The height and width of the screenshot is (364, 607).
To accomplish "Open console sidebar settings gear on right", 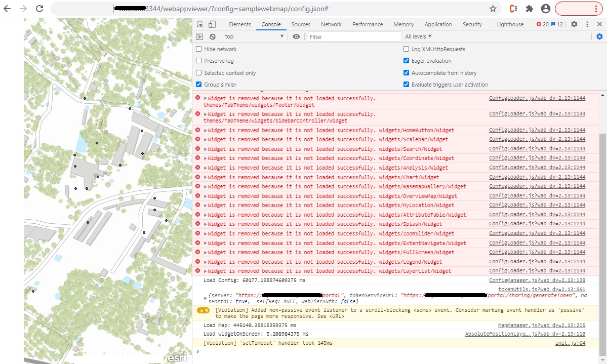I will coord(599,36).
